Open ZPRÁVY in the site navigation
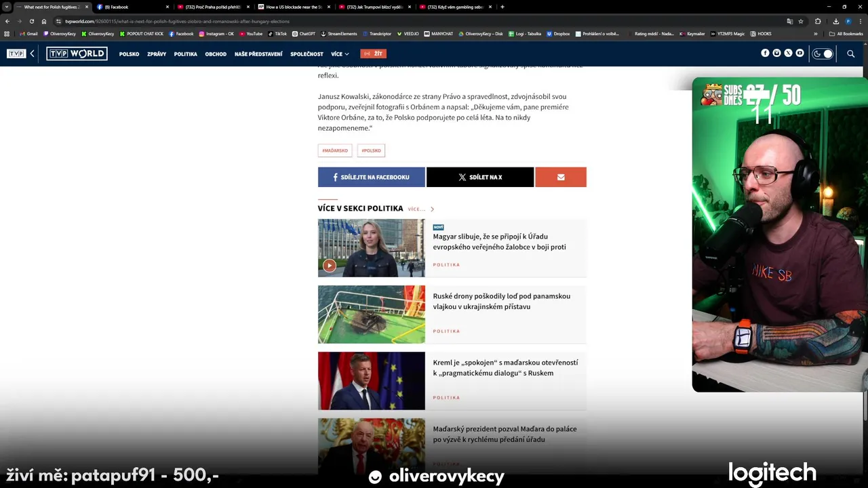 tap(157, 54)
